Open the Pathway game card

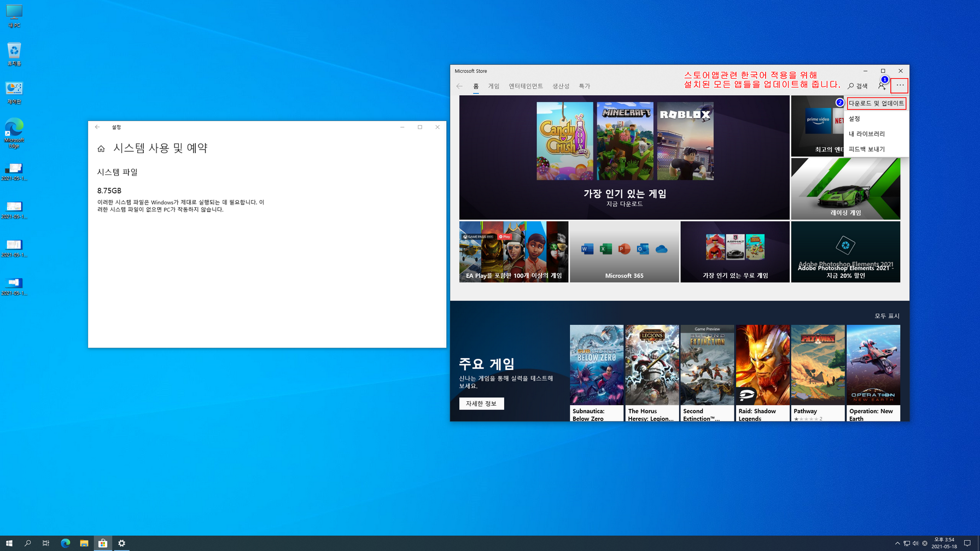(818, 373)
